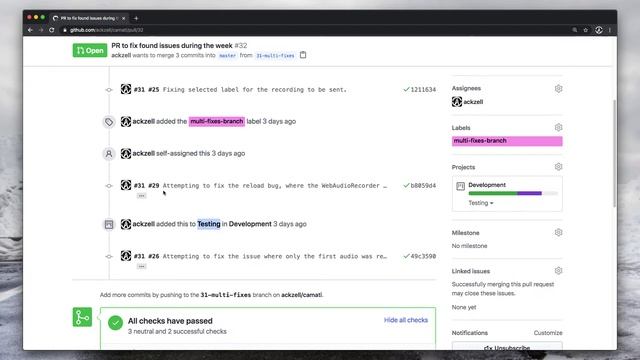Open commit hash 49c3590
Screen dimensions: 640x360
(423, 256)
